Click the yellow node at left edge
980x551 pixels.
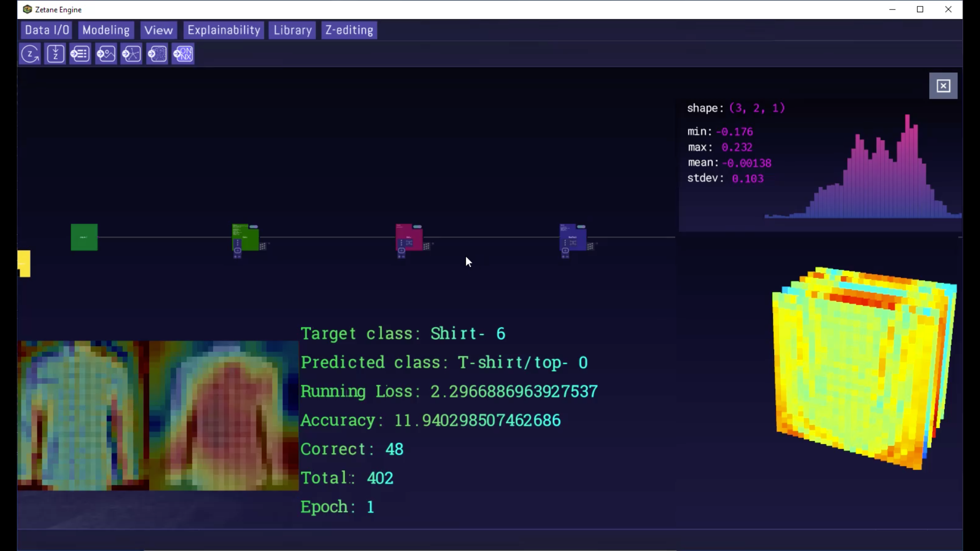coord(24,264)
